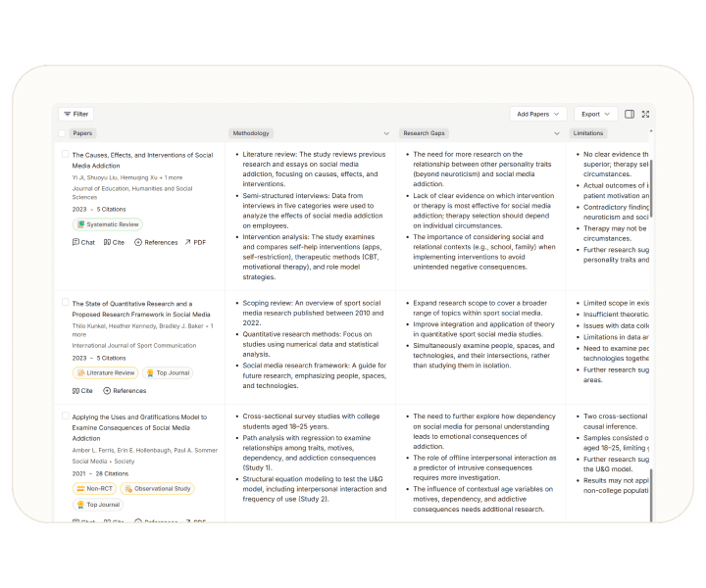
Task: View References of State of Quantitative Research paper
Action: point(125,391)
